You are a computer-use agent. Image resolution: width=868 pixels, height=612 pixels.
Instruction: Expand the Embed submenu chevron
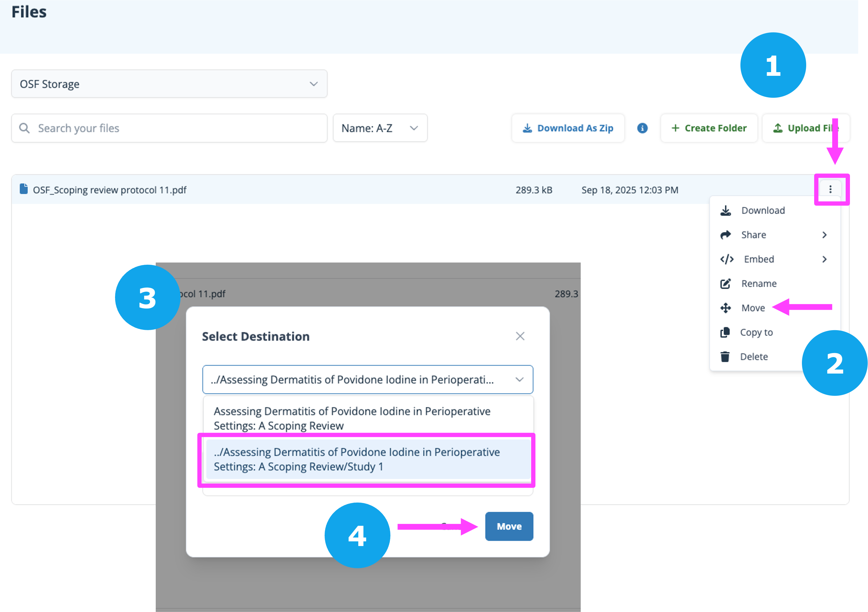coord(825,259)
